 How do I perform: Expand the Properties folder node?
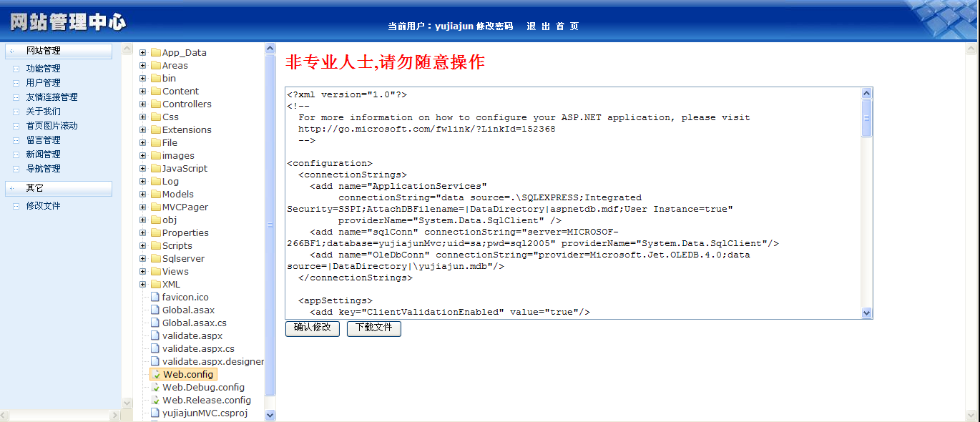pyautogui.click(x=142, y=233)
